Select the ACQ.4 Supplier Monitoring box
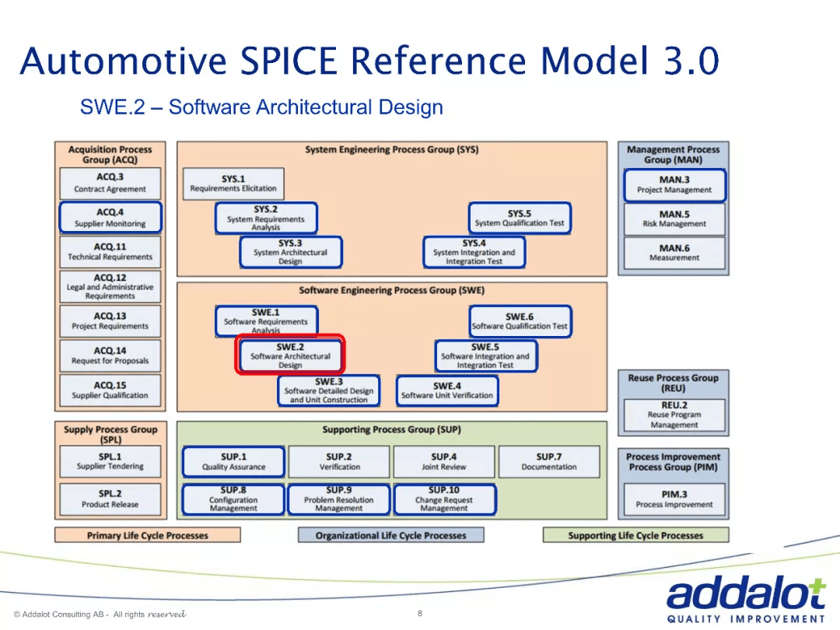 [110, 217]
